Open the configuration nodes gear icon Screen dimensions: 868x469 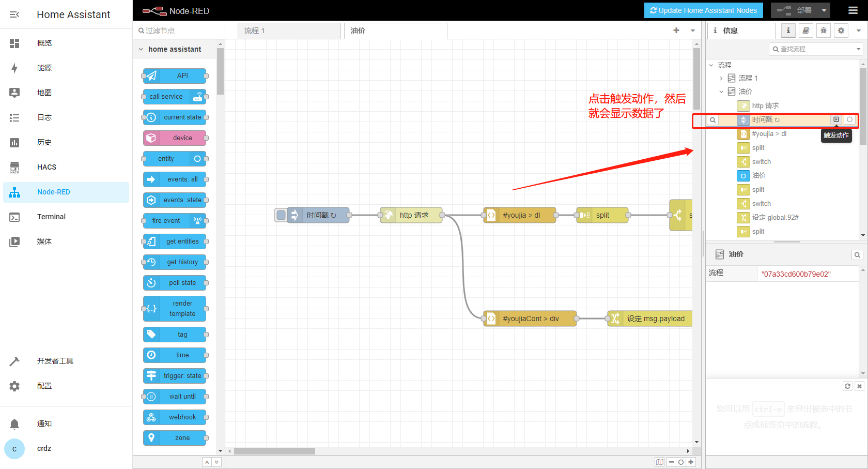pos(841,31)
